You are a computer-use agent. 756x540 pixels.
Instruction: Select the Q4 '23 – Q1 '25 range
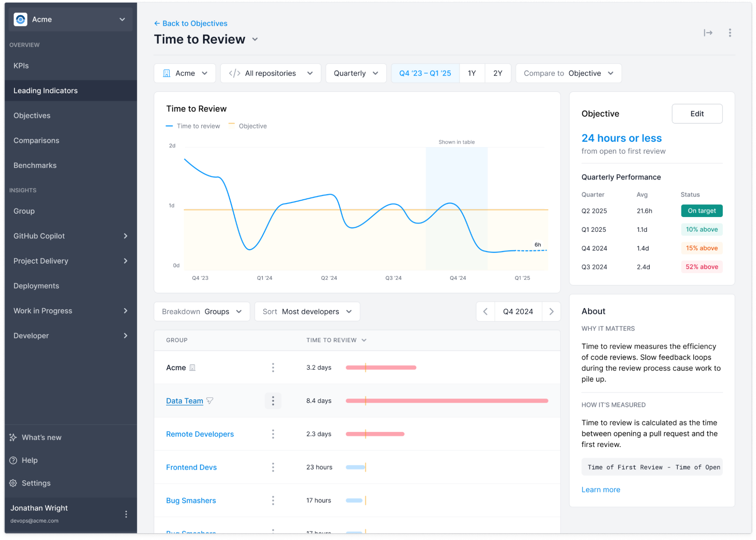(425, 73)
